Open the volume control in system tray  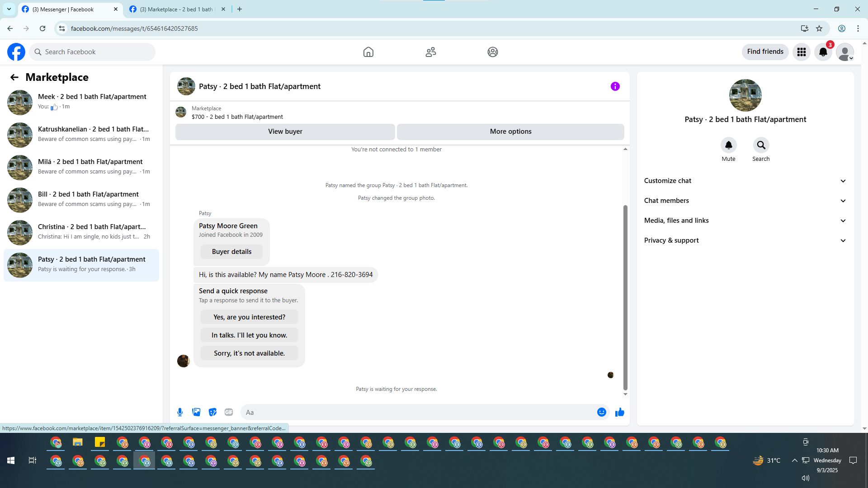coord(806,478)
